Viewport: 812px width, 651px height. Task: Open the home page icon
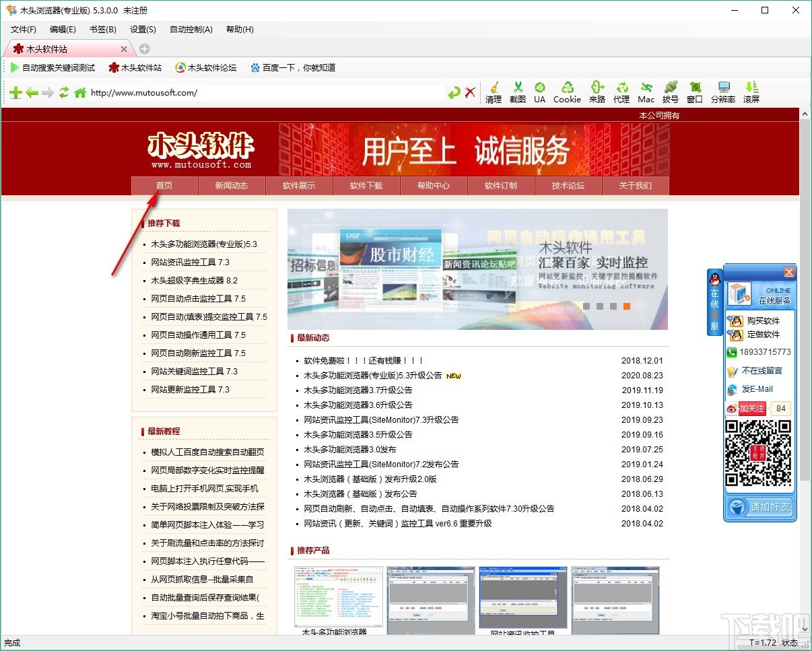(80, 93)
